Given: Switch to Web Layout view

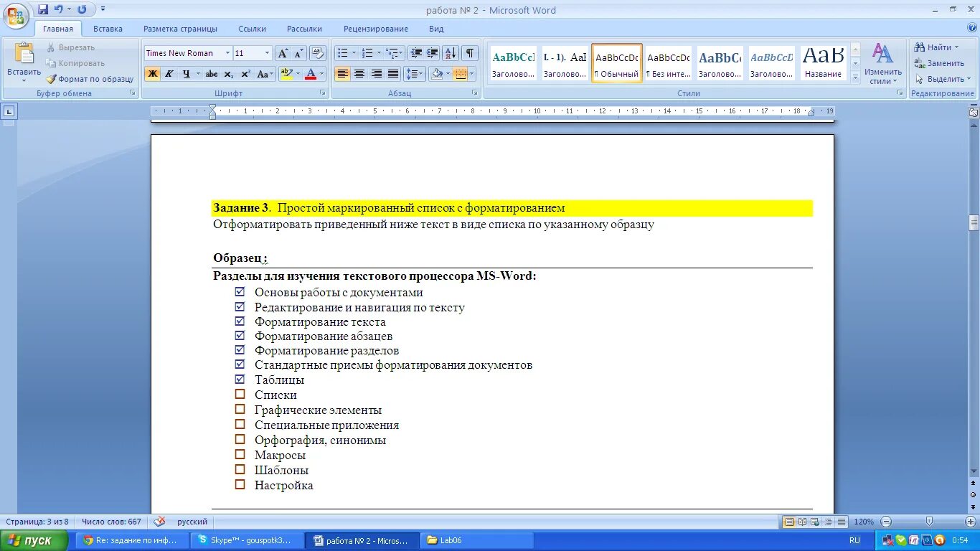Looking at the screenshot, I should tap(816, 522).
